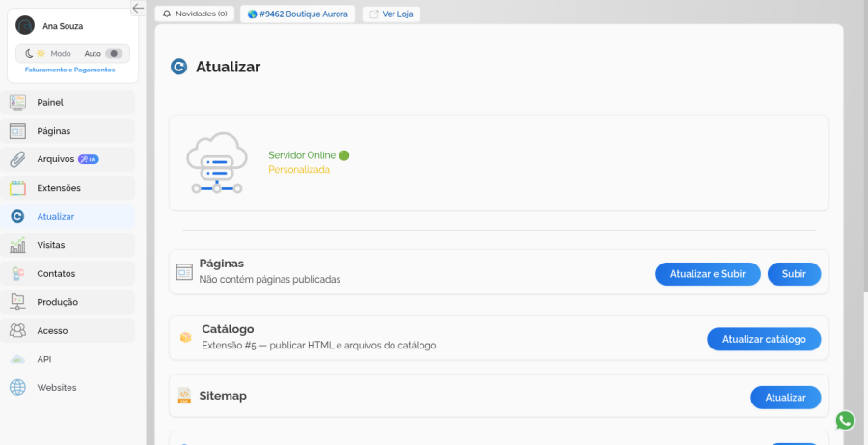Click the Servidor Online status text
Image resolution: width=868 pixels, height=445 pixels.
coord(302,155)
